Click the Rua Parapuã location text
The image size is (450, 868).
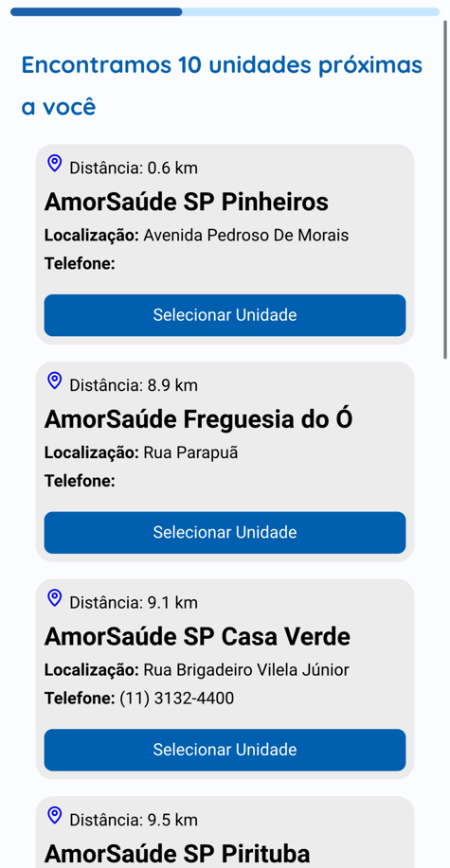tap(190, 452)
